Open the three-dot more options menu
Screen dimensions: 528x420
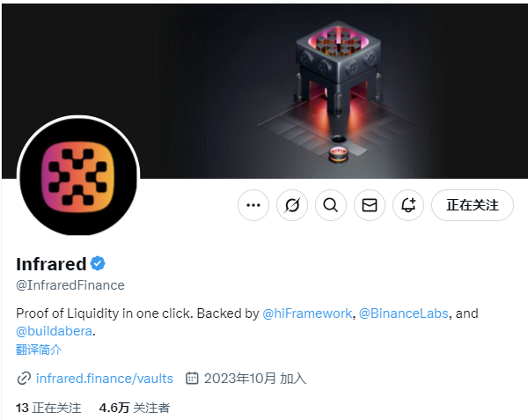tap(253, 205)
